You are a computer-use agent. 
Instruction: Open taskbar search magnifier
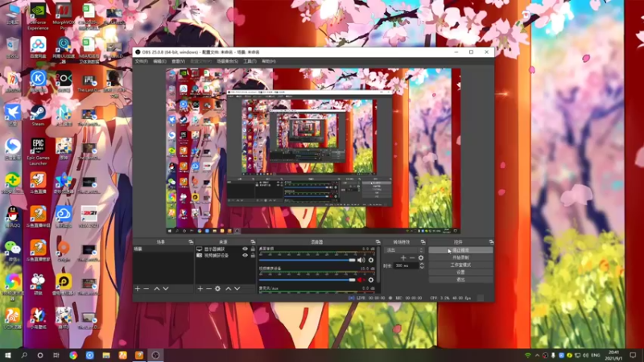click(x=24, y=355)
